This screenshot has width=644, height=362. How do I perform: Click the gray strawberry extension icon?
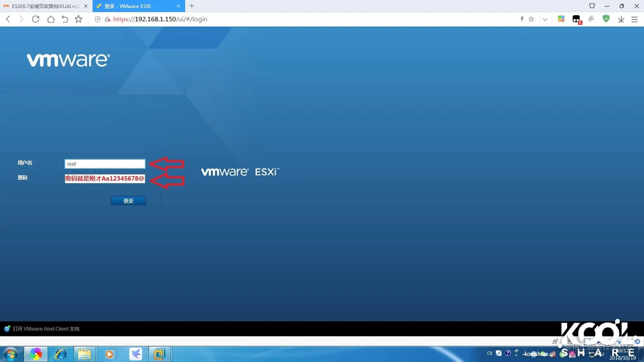tap(591, 19)
